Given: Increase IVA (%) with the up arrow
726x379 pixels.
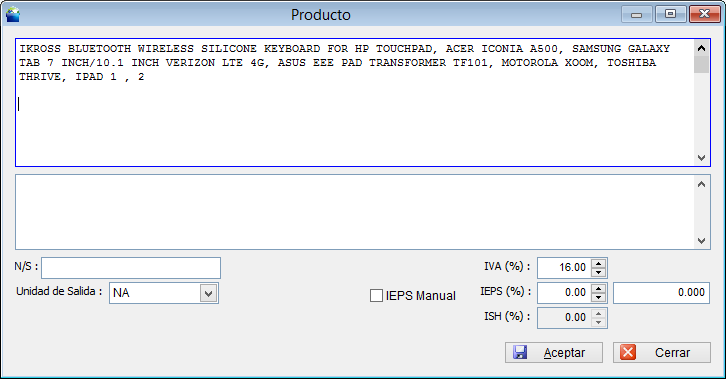Looking at the screenshot, I should click(599, 263).
